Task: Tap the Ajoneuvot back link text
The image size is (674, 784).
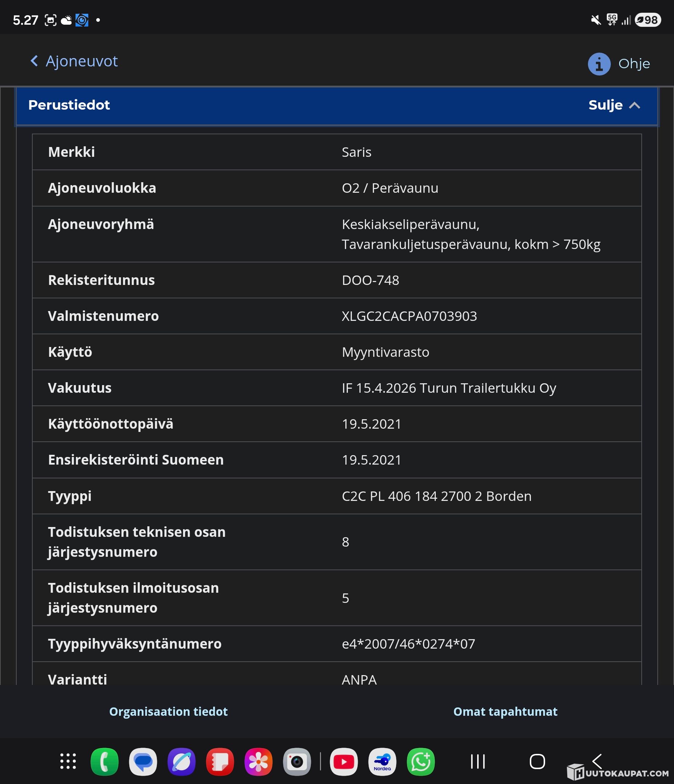Action: (81, 61)
